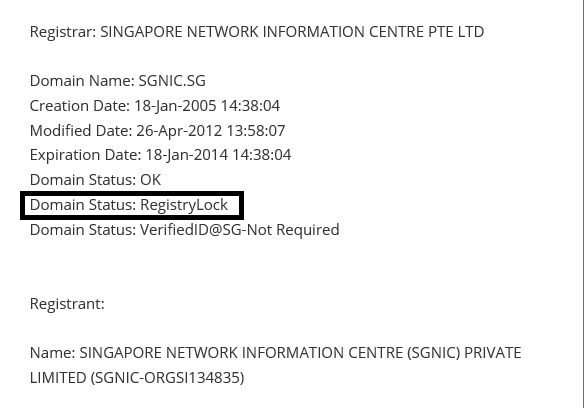584x408 pixels.
Task: Click the Modified Date 26-Apr-2012 line
Action: [157, 131]
